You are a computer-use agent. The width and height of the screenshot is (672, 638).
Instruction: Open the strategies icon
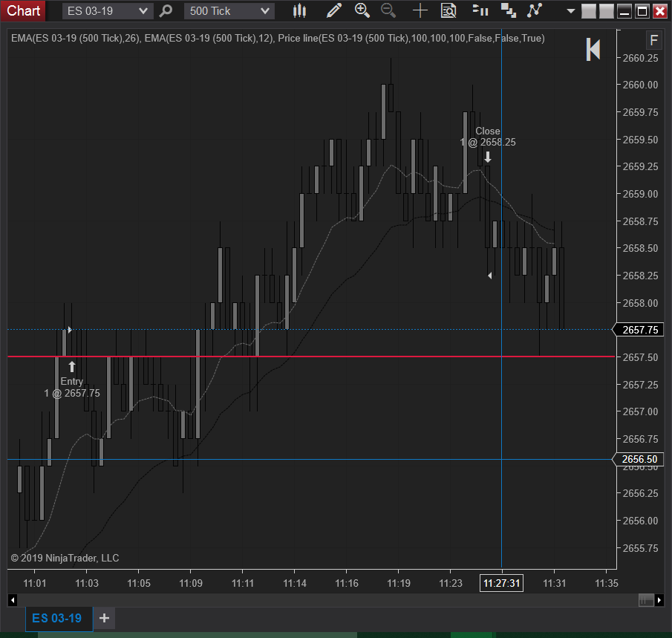pyautogui.click(x=535, y=10)
